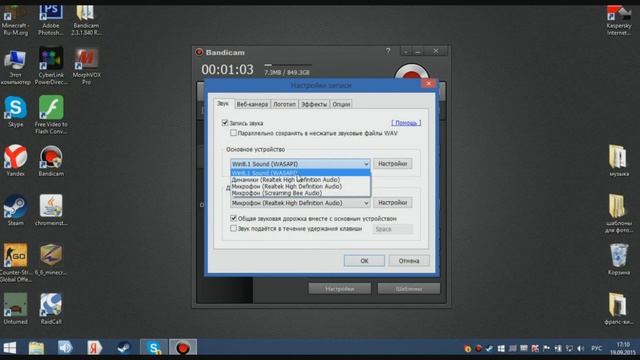This screenshot has width=640, height=360.
Task: Click the Action Center flag tray icon
Action: click(x=546, y=348)
